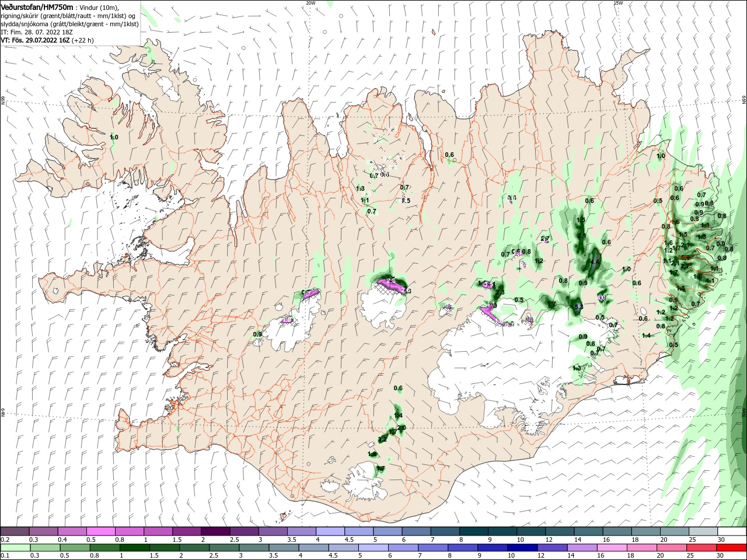Viewport: 747px width, 560px height.
Task: Pick top-row dark purple swatch between 2 and 2.5
Action: point(215,531)
